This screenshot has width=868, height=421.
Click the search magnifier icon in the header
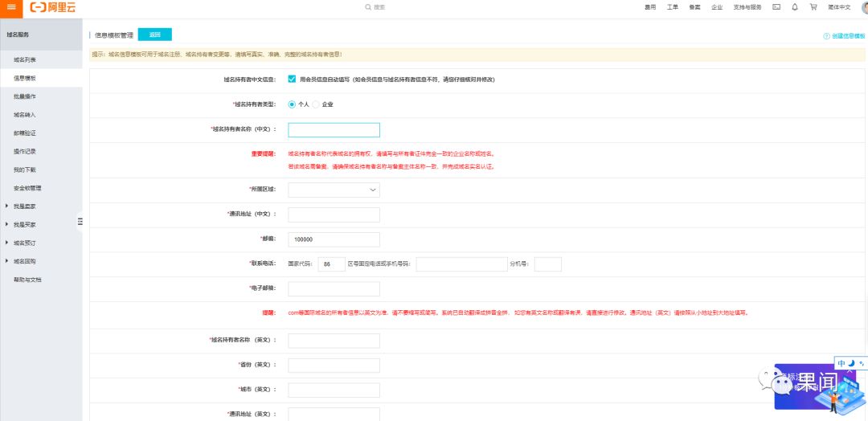(x=368, y=7)
